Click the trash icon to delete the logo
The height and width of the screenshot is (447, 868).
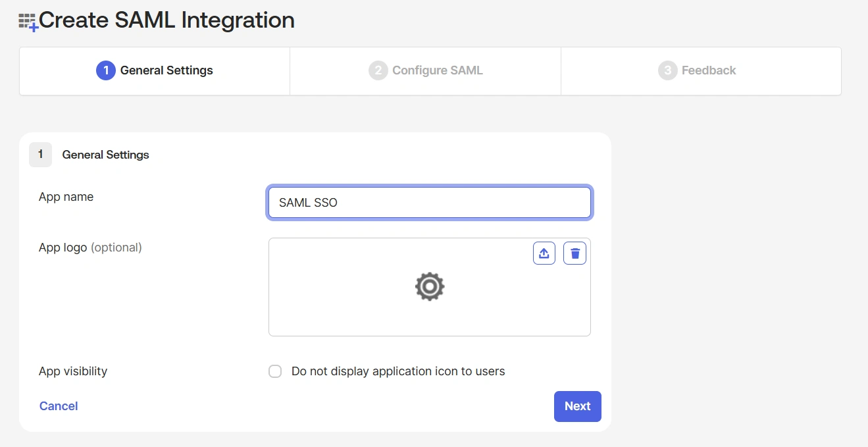574,253
